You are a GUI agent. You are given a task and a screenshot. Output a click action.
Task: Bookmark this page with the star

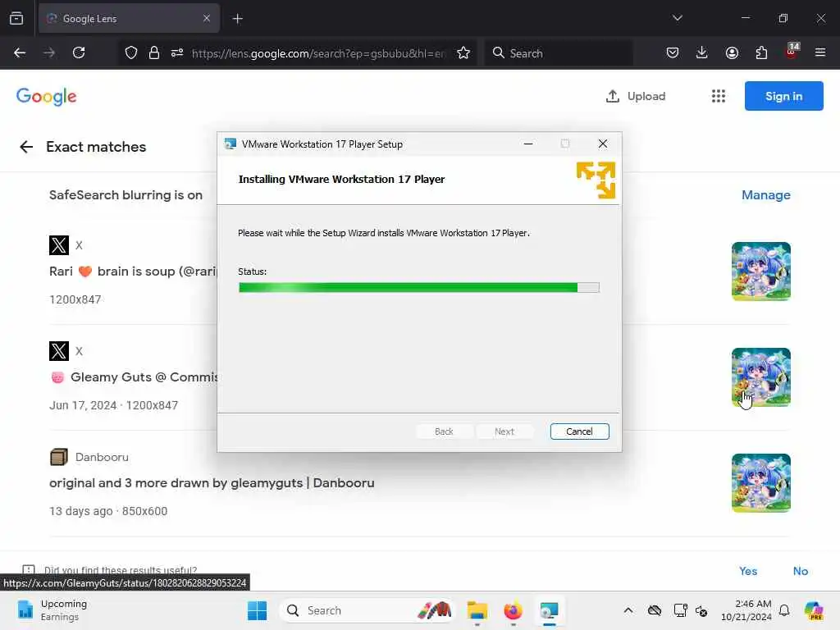click(x=463, y=52)
